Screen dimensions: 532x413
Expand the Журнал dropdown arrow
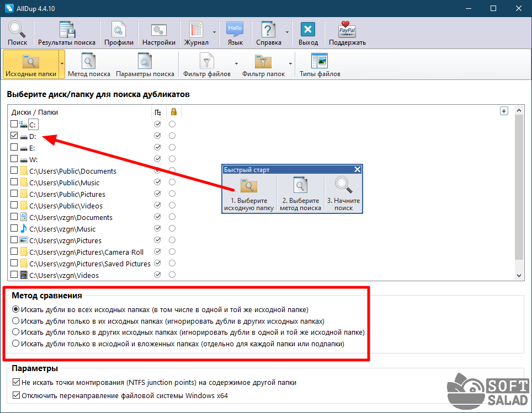click(x=214, y=33)
